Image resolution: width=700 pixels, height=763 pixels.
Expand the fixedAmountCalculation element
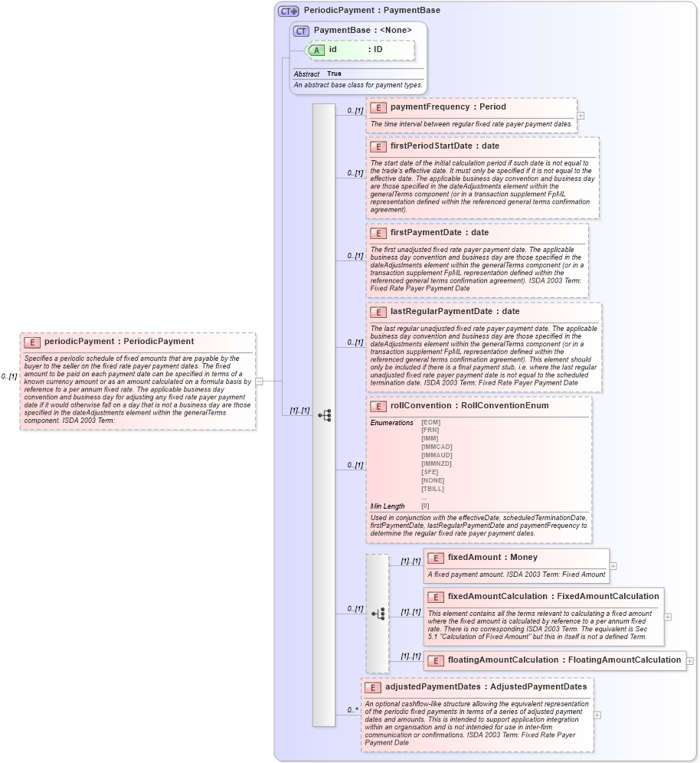pos(667,617)
